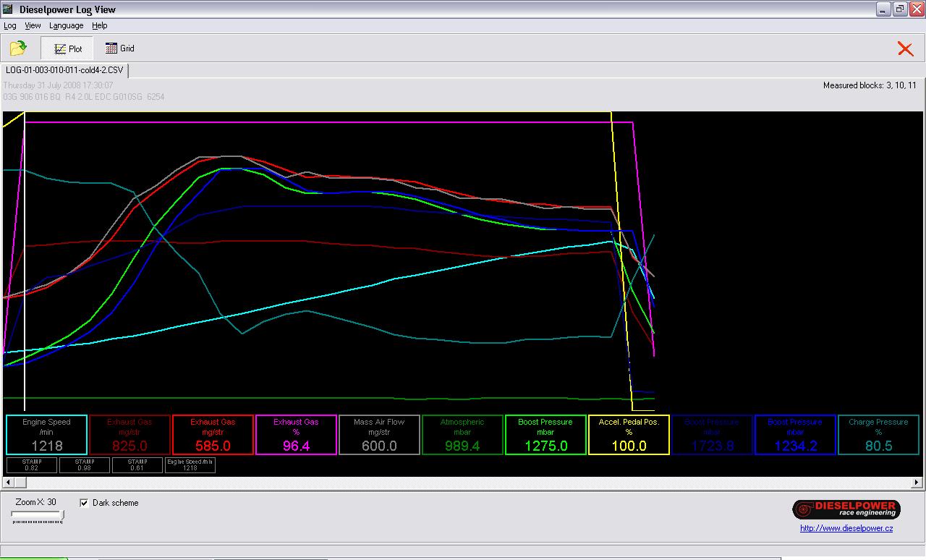Click the Dieselpower race engineering logo
This screenshot has height=560, width=926.
click(x=846, y=509)
